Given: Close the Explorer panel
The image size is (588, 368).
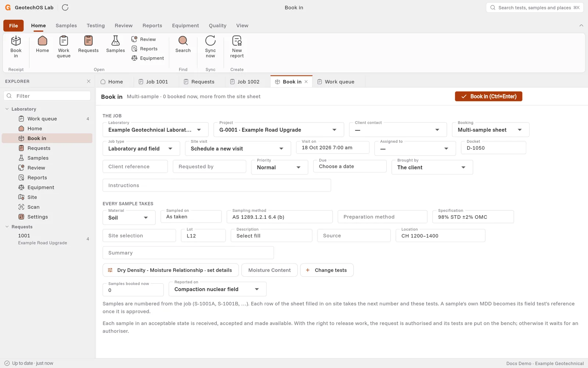Looking at the screenshot, I should [x=89, y=81].
